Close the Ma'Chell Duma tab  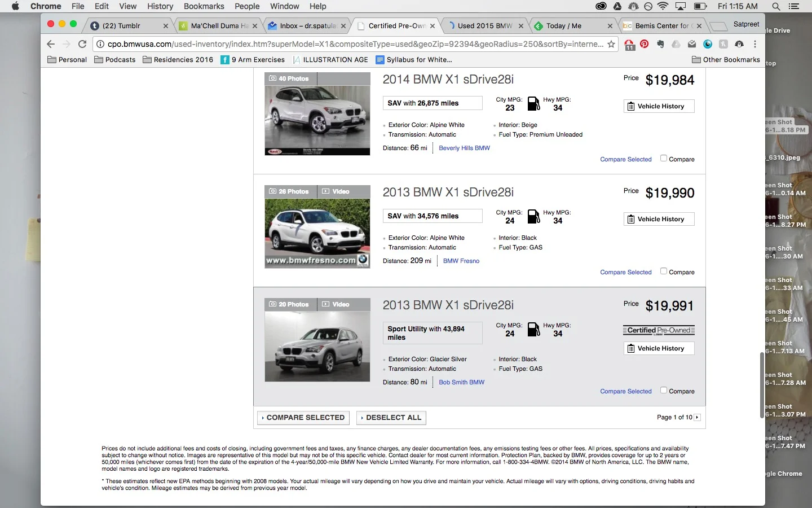tap(255, 26)
